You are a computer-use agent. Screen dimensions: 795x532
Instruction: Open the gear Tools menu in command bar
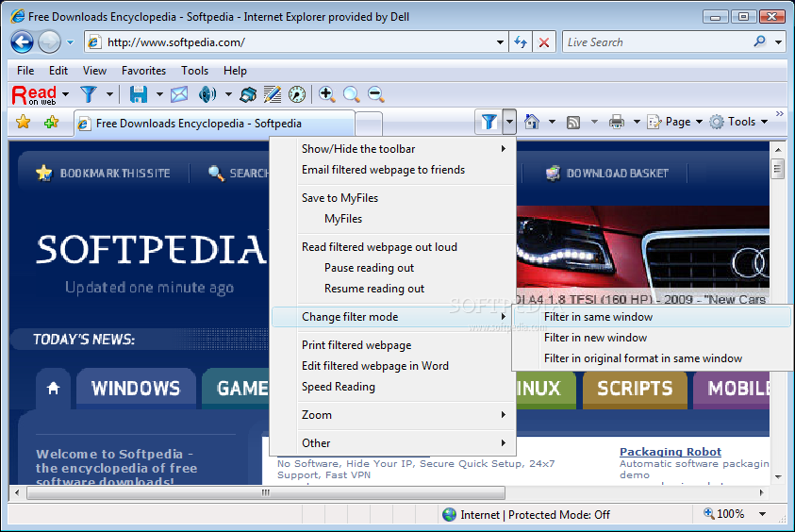(x=738, y=122)
